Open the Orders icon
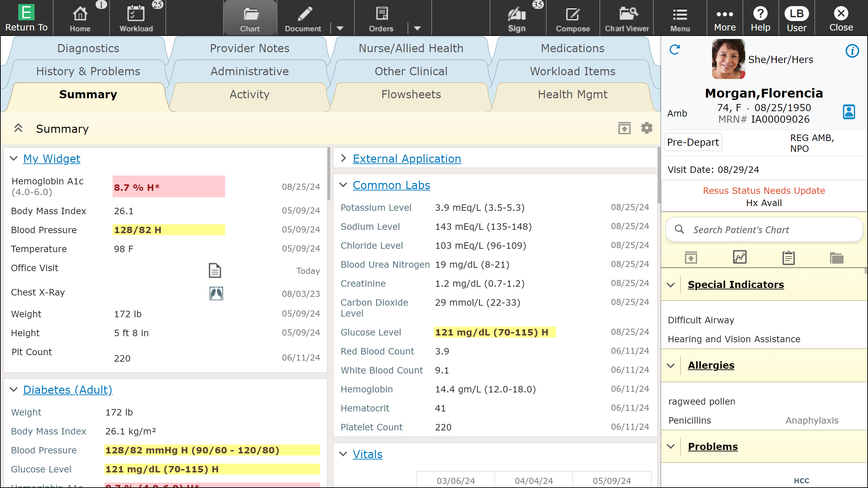The width and height of the screenshot is (868, 488). click(381, 18)
